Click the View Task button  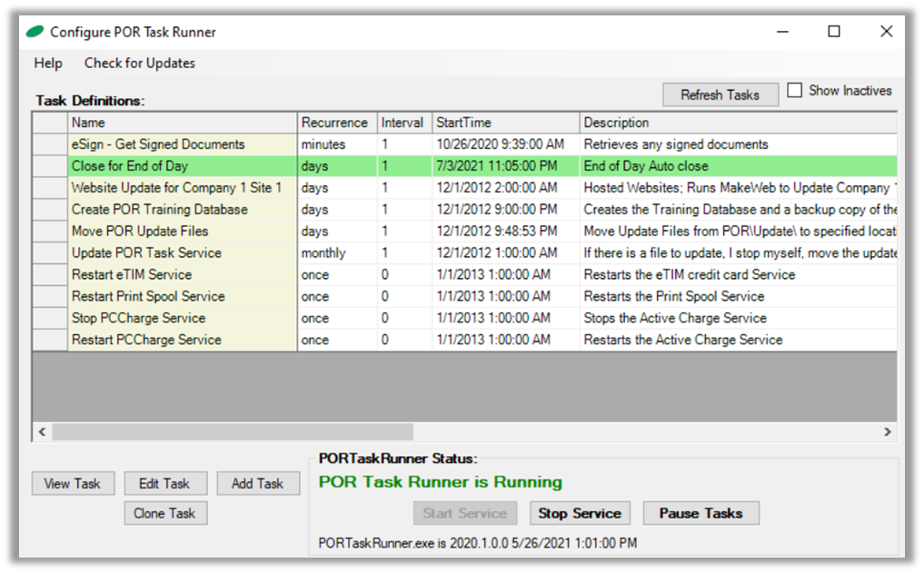[x=73, y=483]
